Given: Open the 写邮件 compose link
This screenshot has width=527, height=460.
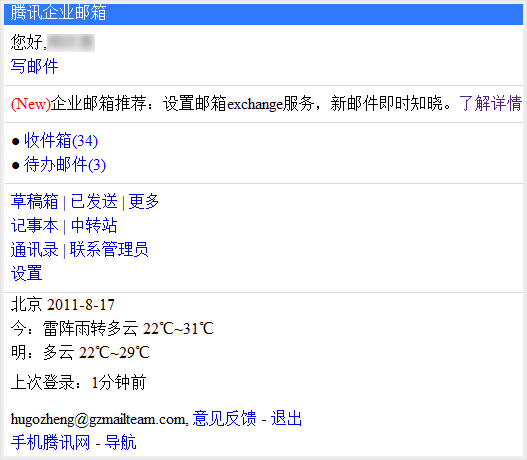Looking at the screenshot, I should coord(34,66).
